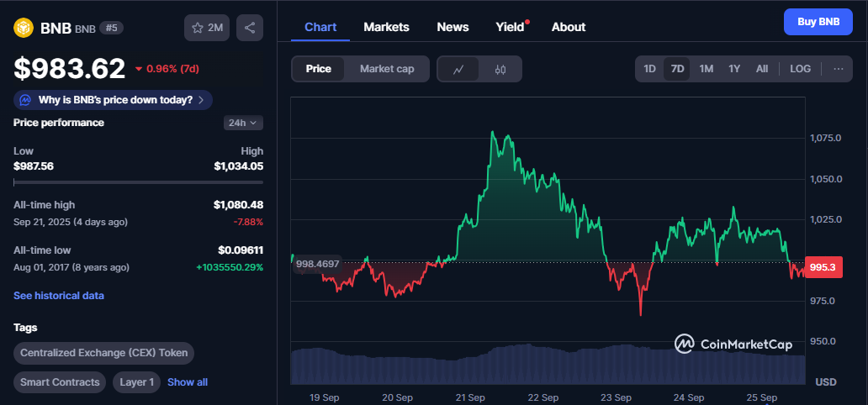The height and width of the screenshot is (405, 868).
Task: Open See historical data link
Action: pos(59,296)
